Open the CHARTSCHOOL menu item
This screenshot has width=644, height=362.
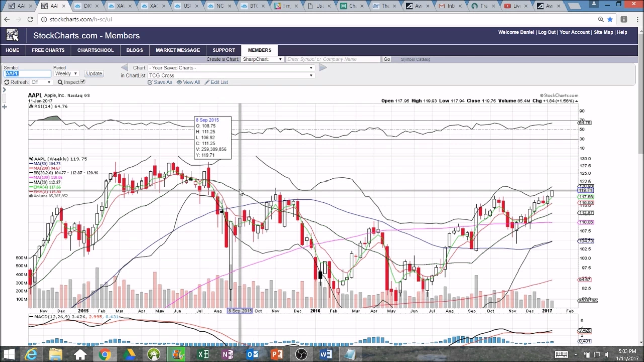(96, 50)
